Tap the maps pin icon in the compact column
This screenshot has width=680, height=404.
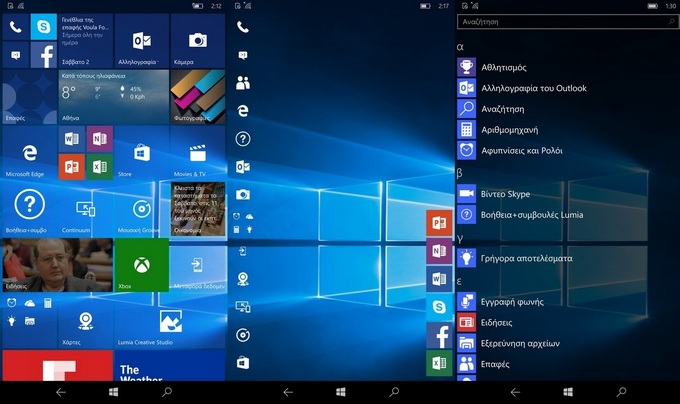tap(243, 279)
